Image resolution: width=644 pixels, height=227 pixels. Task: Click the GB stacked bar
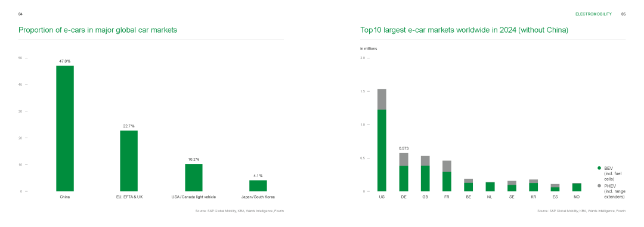click(425, 173)
